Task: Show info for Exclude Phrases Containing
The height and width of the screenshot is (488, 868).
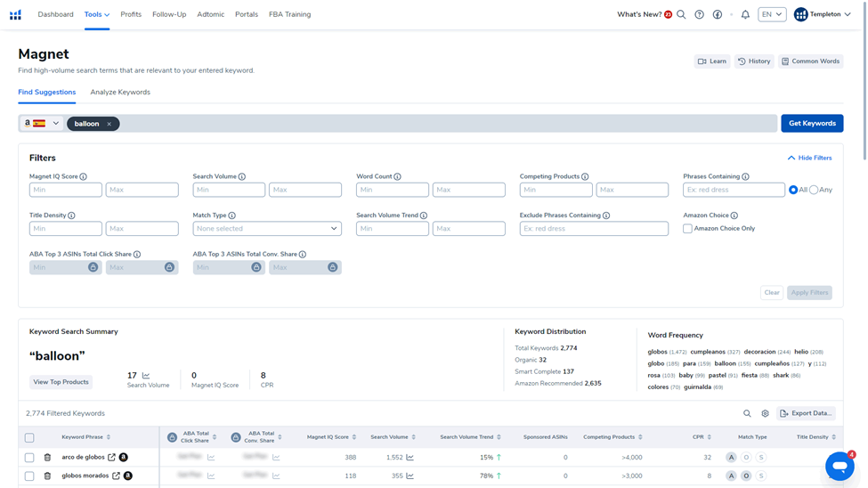Action: [x=606, y=216]
